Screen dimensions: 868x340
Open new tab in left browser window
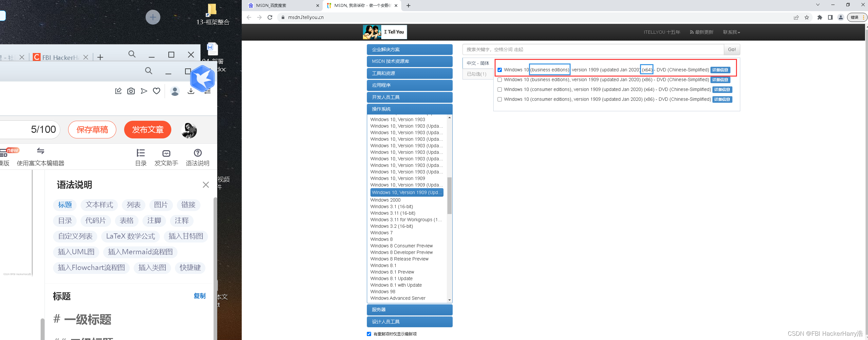click(100, 57)
